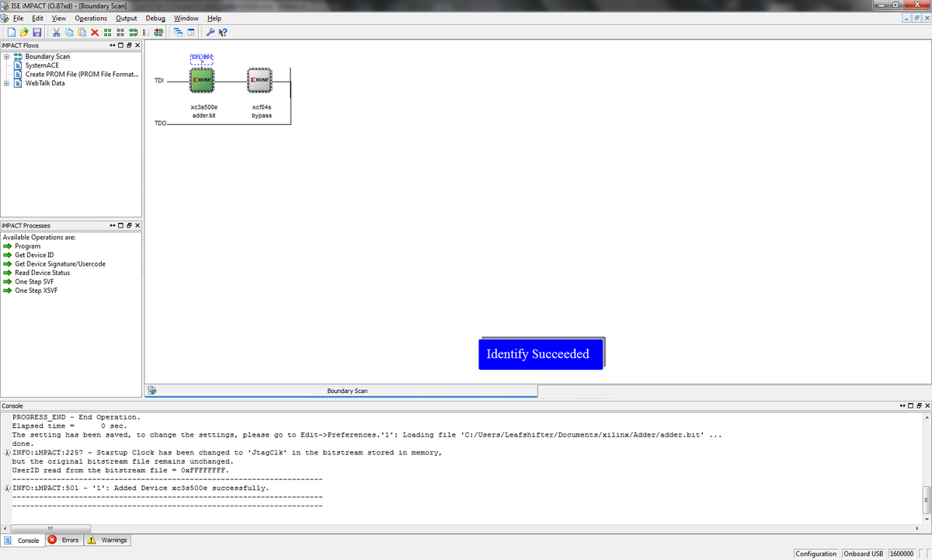932x560 pixels.
Task: Click the Cascade windows toolbar icon
Action: pos(178,32)
